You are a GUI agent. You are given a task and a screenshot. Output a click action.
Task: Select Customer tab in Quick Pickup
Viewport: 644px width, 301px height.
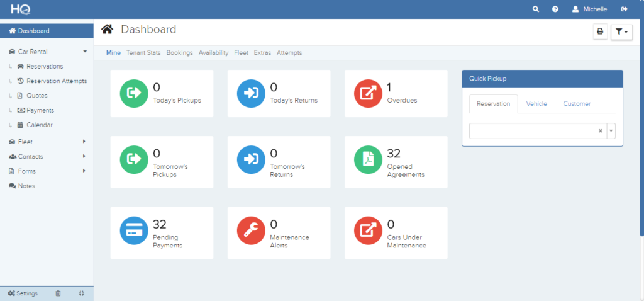pos(577,104)
